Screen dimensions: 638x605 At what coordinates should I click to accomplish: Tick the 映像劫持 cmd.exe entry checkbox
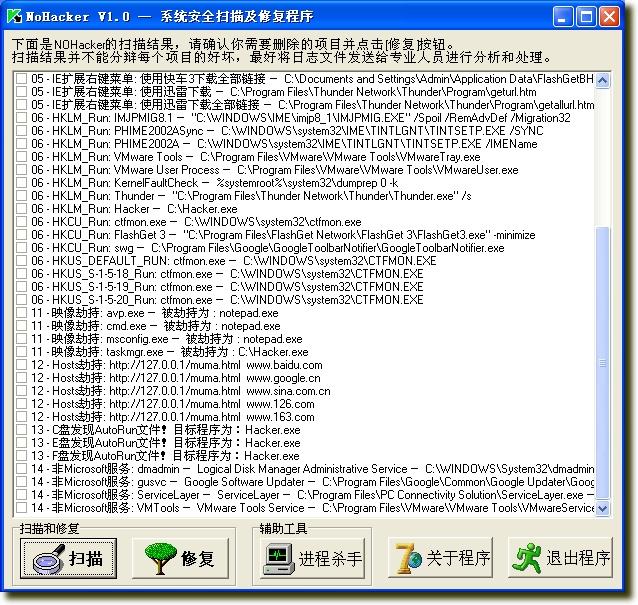[x=21, y=326]
